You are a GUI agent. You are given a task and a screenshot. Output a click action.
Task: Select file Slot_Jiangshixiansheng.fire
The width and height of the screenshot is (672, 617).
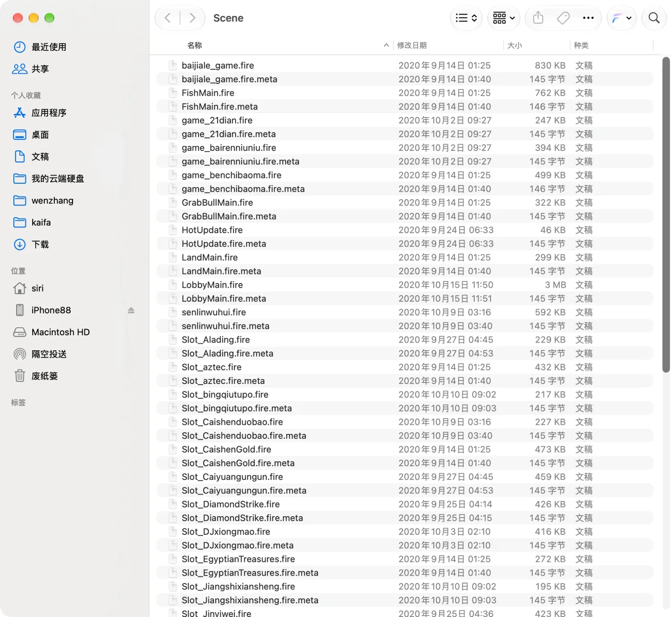pos(405,586)
